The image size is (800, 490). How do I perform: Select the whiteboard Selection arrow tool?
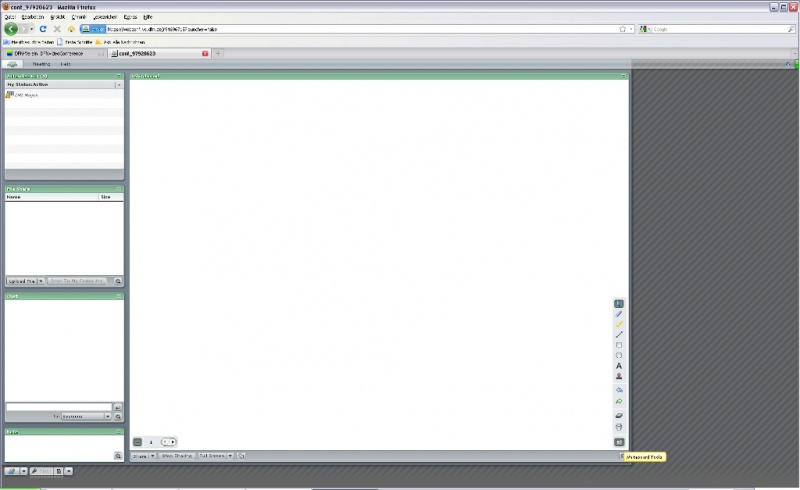(x=619, y=304)
